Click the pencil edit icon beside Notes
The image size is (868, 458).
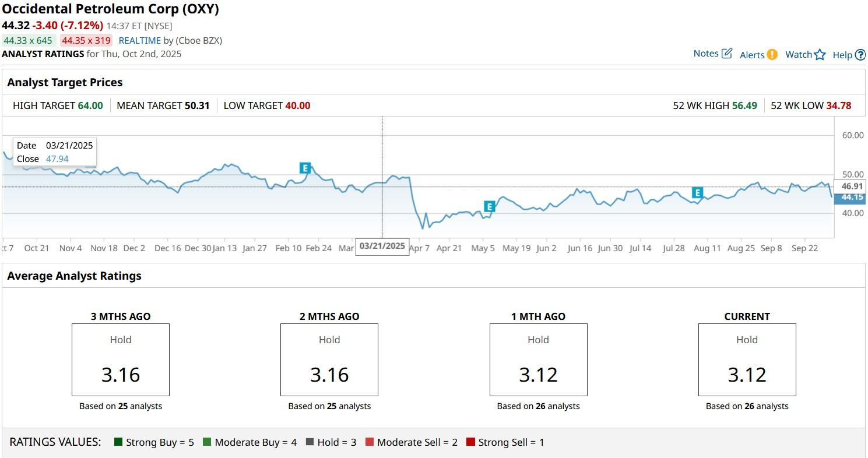coord(727,54)
